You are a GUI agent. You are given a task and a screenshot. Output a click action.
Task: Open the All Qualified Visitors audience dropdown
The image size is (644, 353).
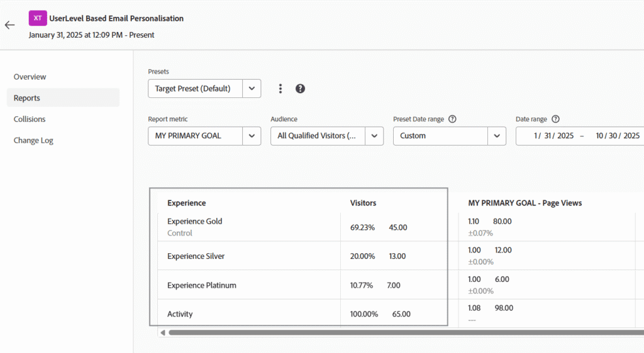coord(374,136)
